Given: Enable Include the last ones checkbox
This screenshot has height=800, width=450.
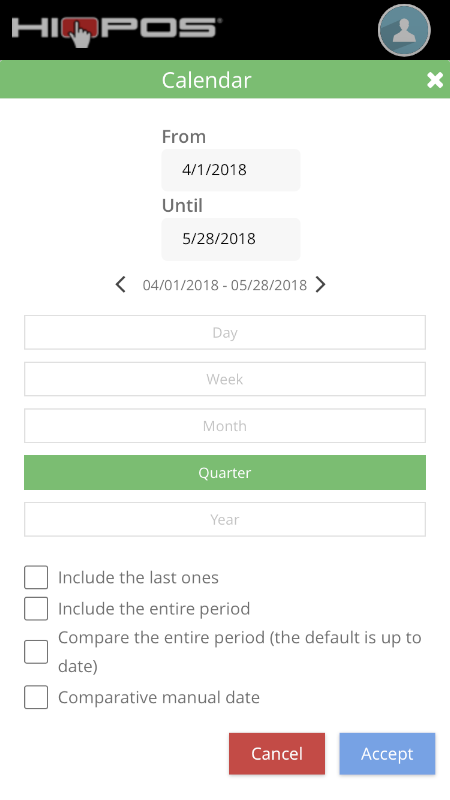Looking at the screenshot, I should coord(36,578).
